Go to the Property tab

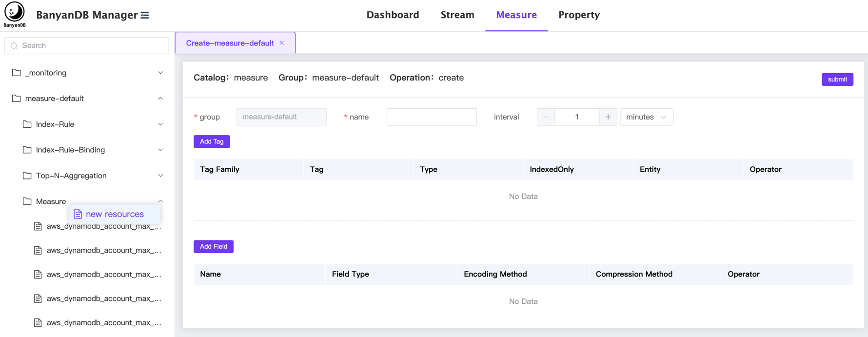pyautogui.click(x=579, y=15)
